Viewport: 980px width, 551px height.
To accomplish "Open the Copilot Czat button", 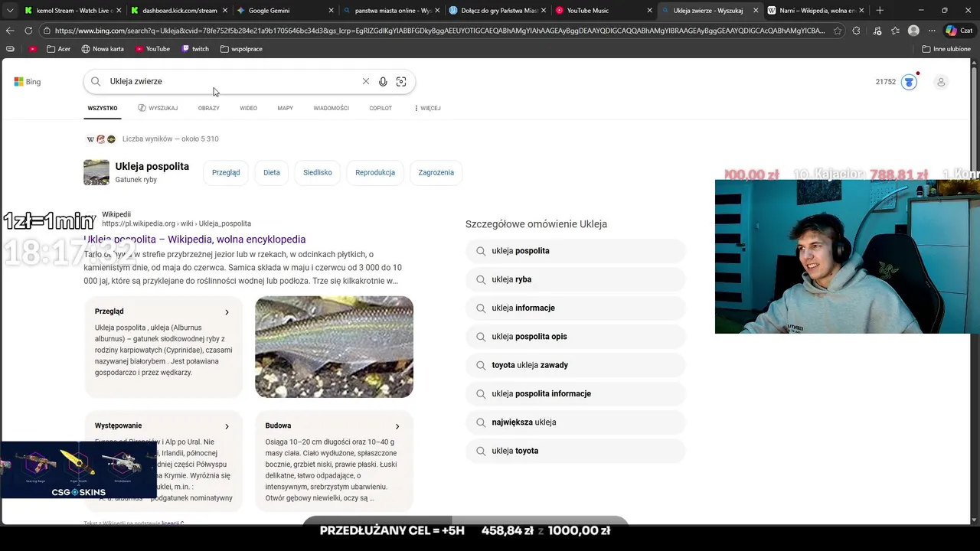I will (960, 31).
